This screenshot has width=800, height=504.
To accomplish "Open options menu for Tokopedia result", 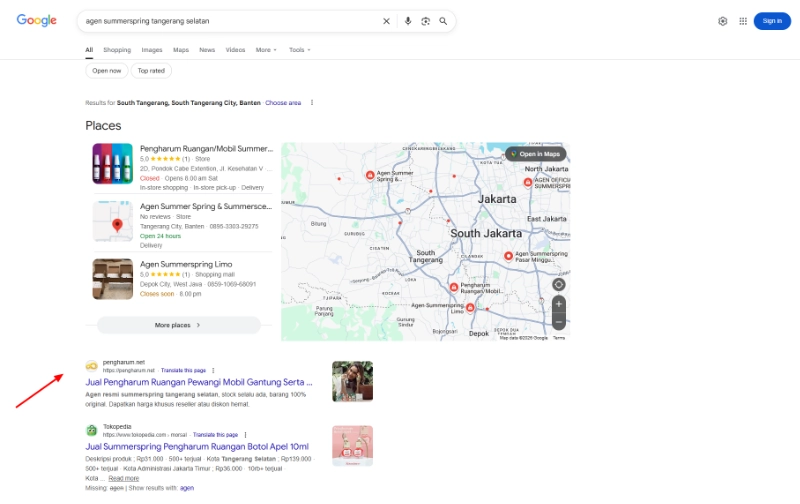I will point(245,435).
